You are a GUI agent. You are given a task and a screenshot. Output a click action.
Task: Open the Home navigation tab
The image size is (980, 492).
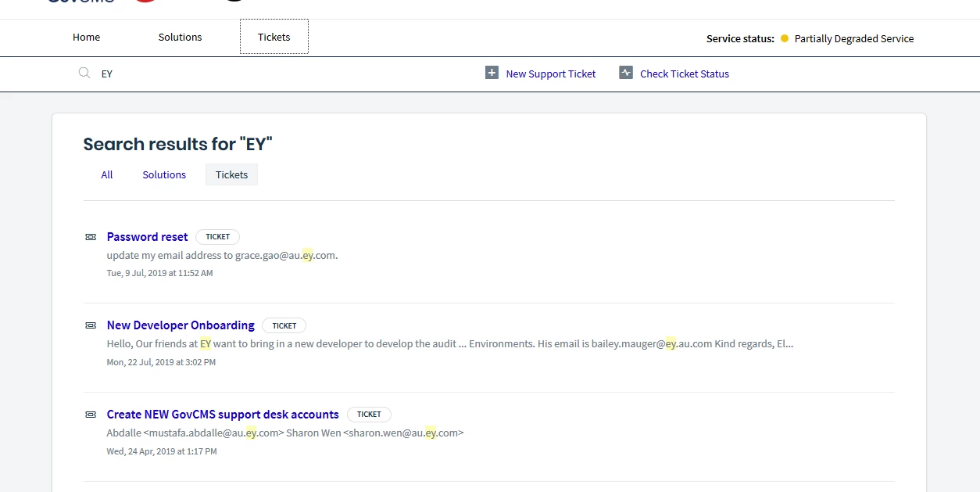[86, 37]
